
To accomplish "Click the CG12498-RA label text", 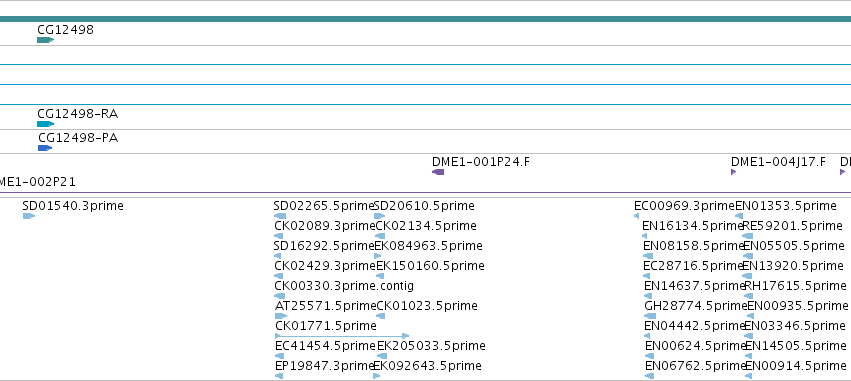I will coord(78,114).
